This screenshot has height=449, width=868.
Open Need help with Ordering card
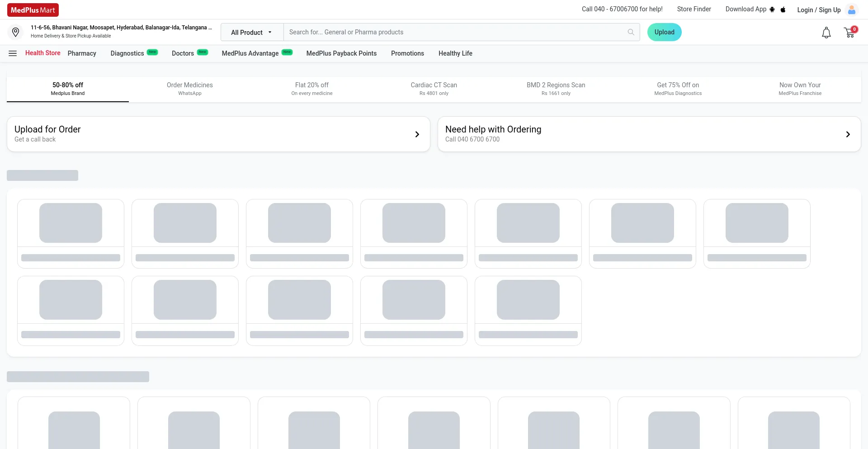pyautogui.click(x=649, y=134)
